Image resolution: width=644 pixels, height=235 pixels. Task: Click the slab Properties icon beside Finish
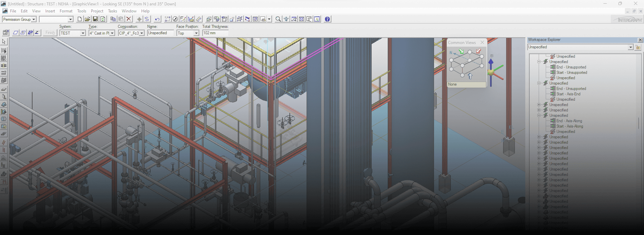point(6,33)
